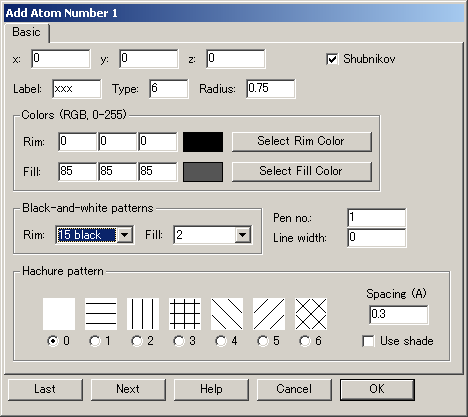Screen dimensions: 468x417
Task: Select the diagonal crosshatch hachure pattern
Action: click(311, 314)
